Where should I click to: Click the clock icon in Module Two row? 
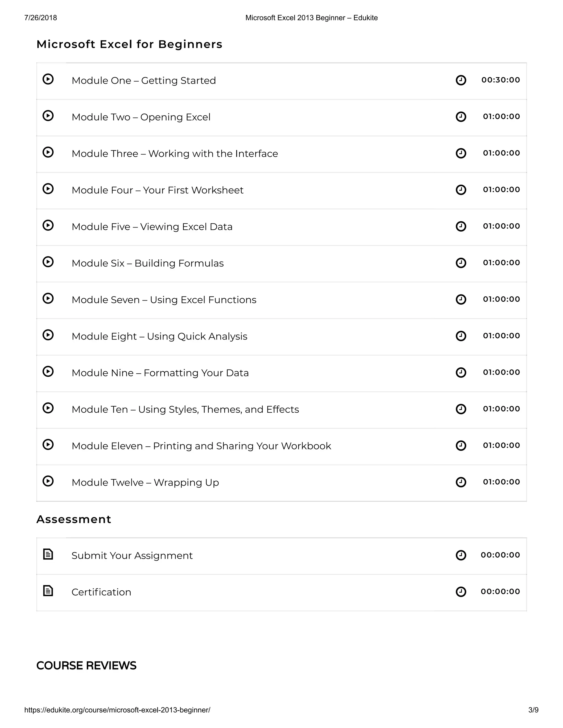461,117
